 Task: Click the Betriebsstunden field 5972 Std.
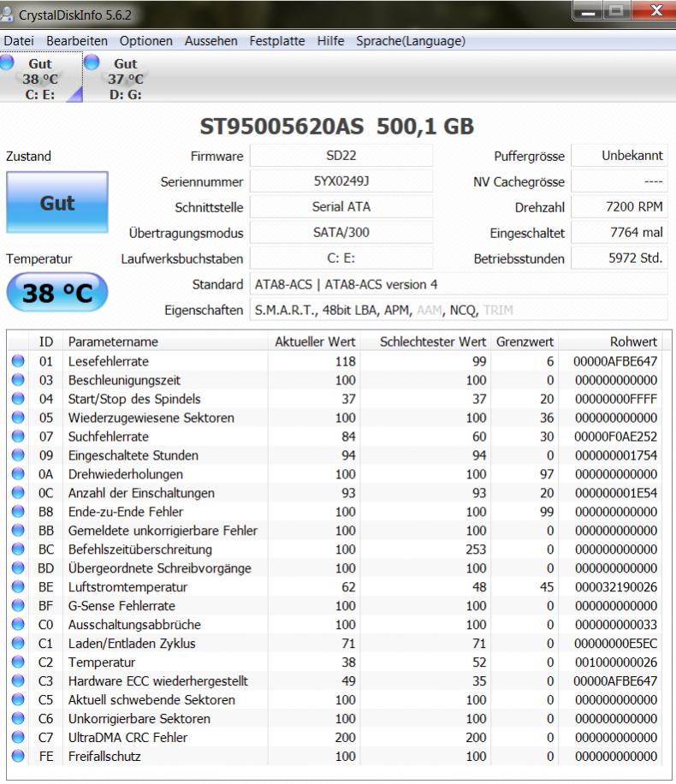619,258
